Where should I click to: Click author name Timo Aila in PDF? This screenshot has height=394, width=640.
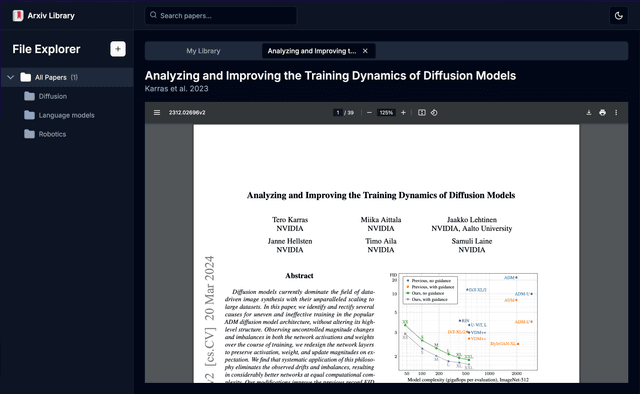(381, 241)
